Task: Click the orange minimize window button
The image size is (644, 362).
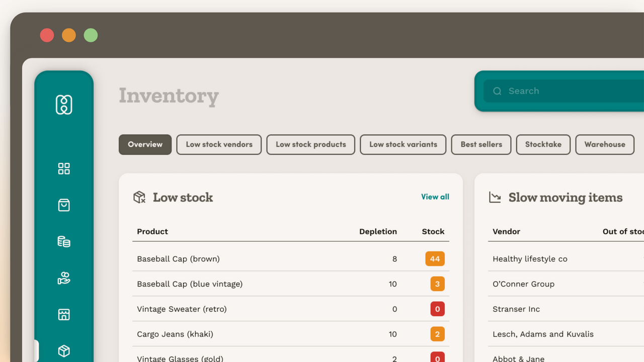Action: click(69, 35)
